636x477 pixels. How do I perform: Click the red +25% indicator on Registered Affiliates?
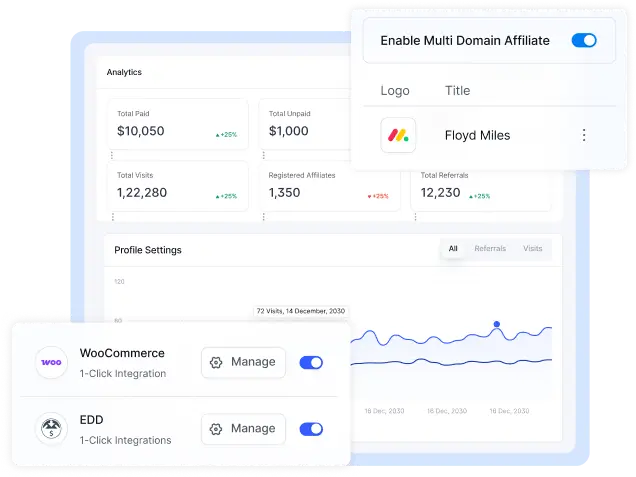coord(378,196)
